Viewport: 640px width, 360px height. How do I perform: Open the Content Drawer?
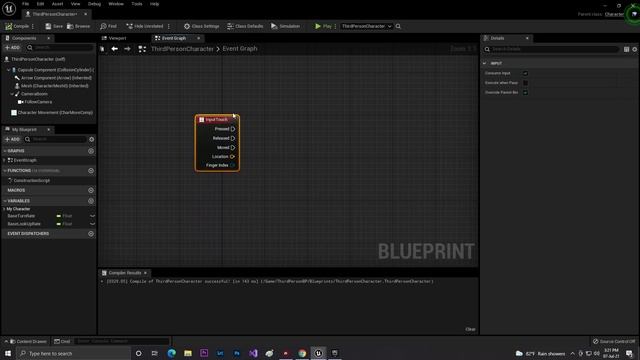[x=28, y=341]
